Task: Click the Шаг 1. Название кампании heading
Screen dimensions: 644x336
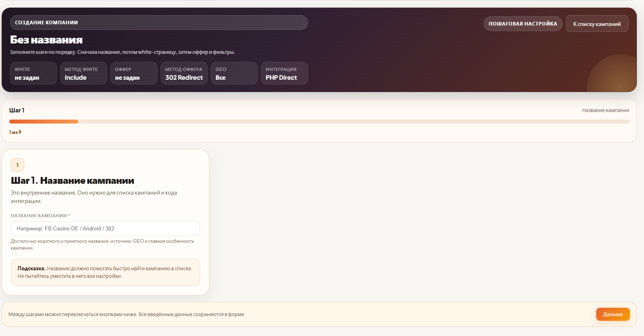Action: click(73, 181)
